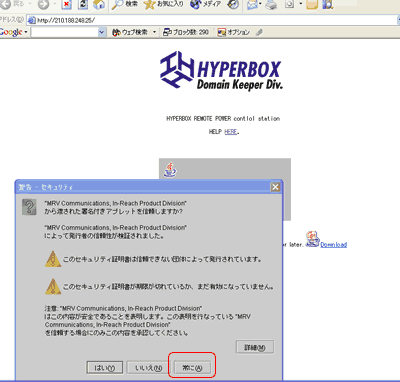The image size is (400, 382).
Task: Open the HELP HERE link
Action: coord(231,132)
